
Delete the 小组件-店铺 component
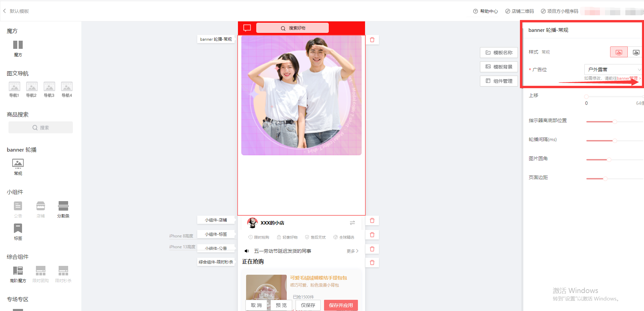(x=372, y=220)
